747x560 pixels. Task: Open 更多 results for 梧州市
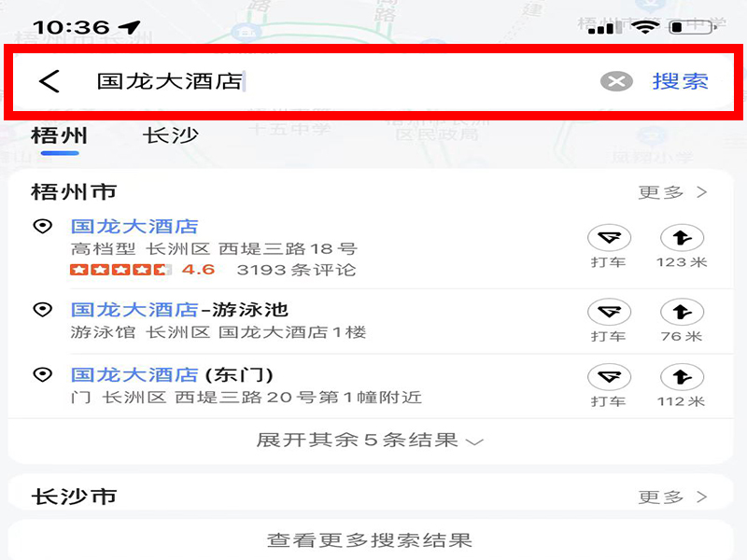pos(672,192)
